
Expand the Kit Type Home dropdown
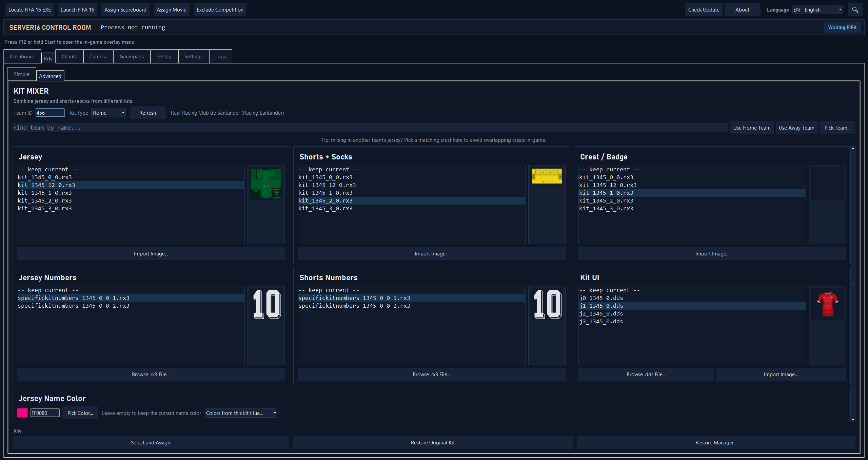pyautogui.click(x=108, y=113)
